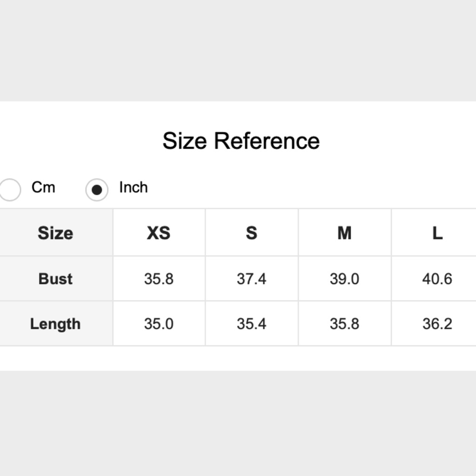Click the M length value 35.8

tap(344, 324)
